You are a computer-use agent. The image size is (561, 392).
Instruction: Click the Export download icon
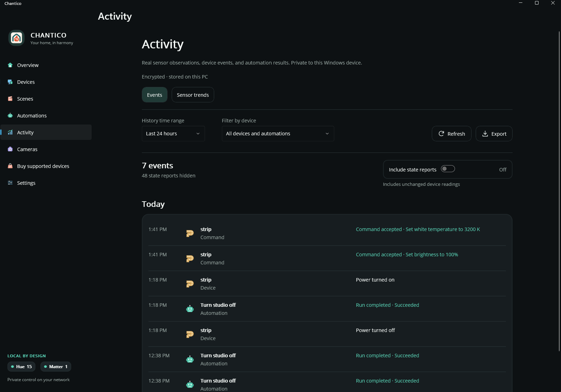point(485,134)
